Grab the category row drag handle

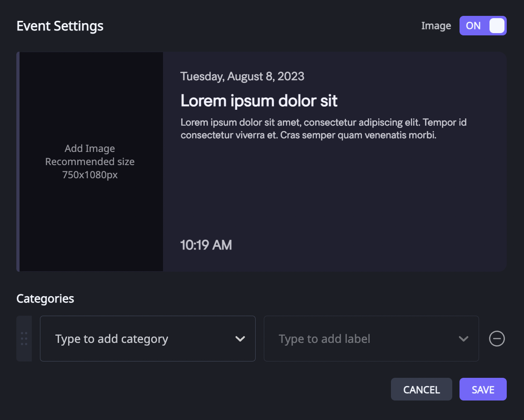(24, 338)
